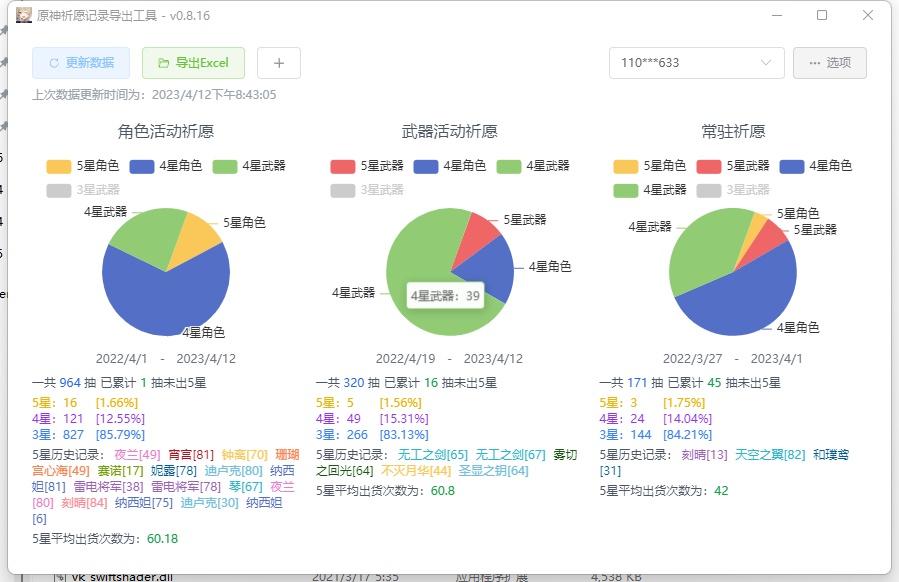The image size is (899, 582).
Task: Click the 不灭月华[44] history entry
Action: click(416, 471)
